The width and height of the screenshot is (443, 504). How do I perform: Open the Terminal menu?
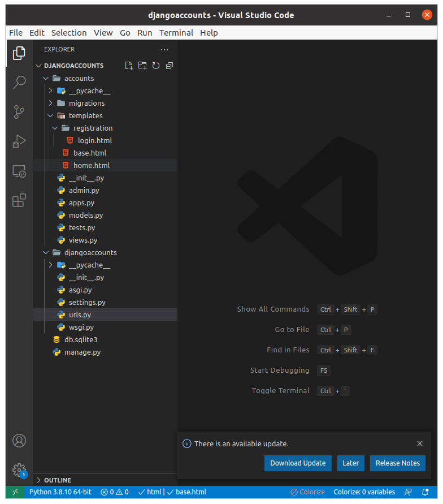176,33
